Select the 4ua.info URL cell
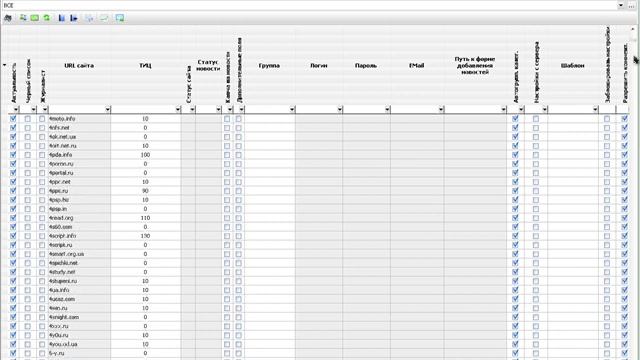The width and height of the screenshot is (640, 360). point(79,290)
